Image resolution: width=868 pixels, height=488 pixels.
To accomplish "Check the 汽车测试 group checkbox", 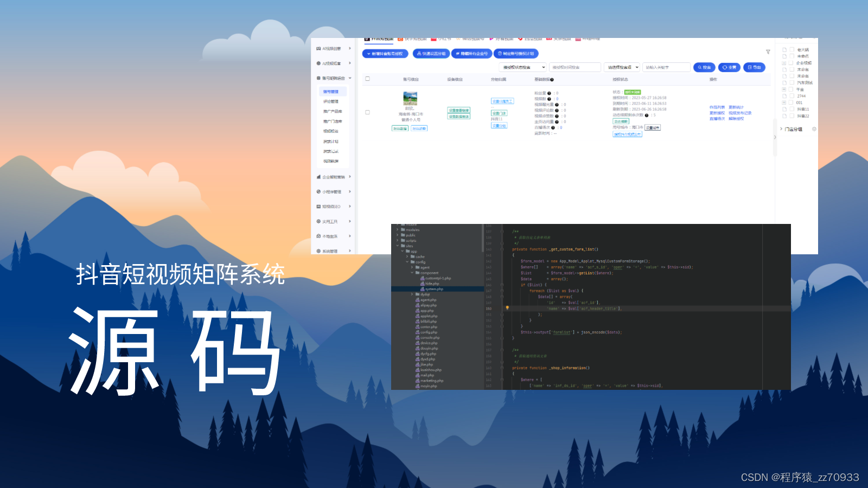I will click(x=792, y=82).
